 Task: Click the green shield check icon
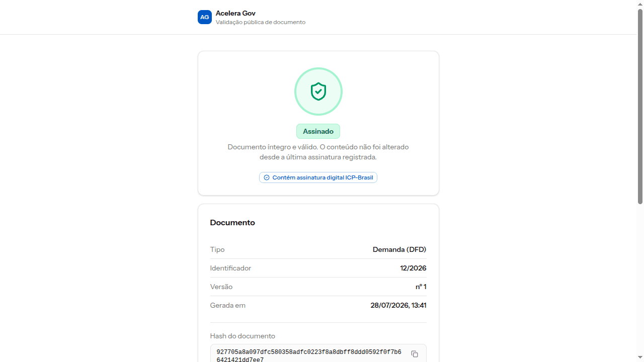(x=318, y=92)
